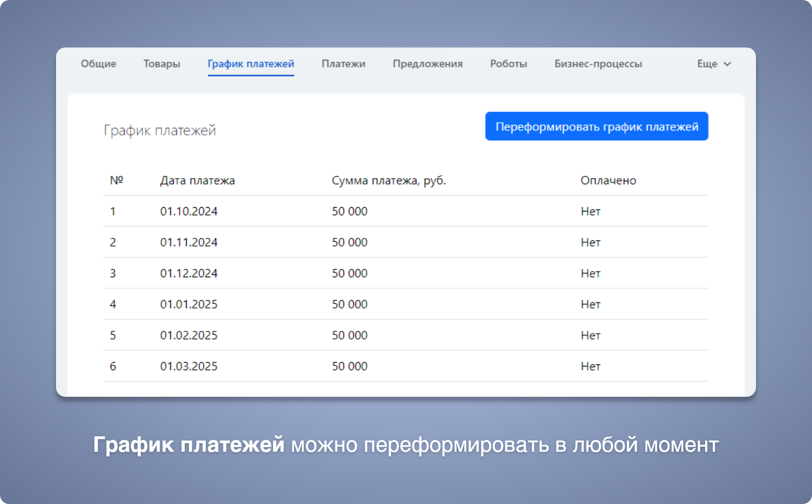This screenshot has height=504, width=812.
Task: Switch to the Роботы tab
Action: (x=508, y=64)
